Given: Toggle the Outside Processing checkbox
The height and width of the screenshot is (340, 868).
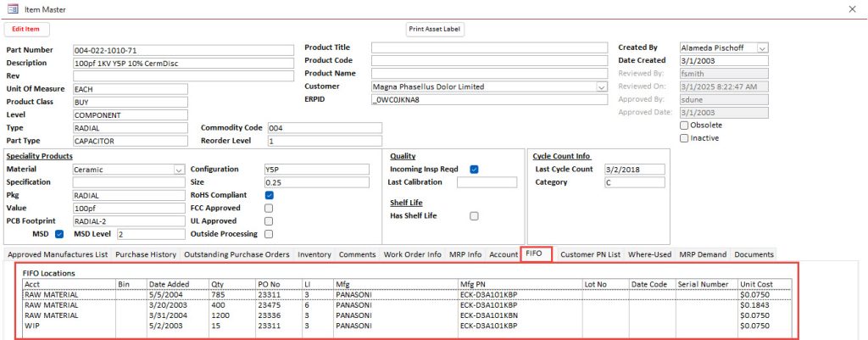Looking at the screenshot, I should (x=269, y=234).
